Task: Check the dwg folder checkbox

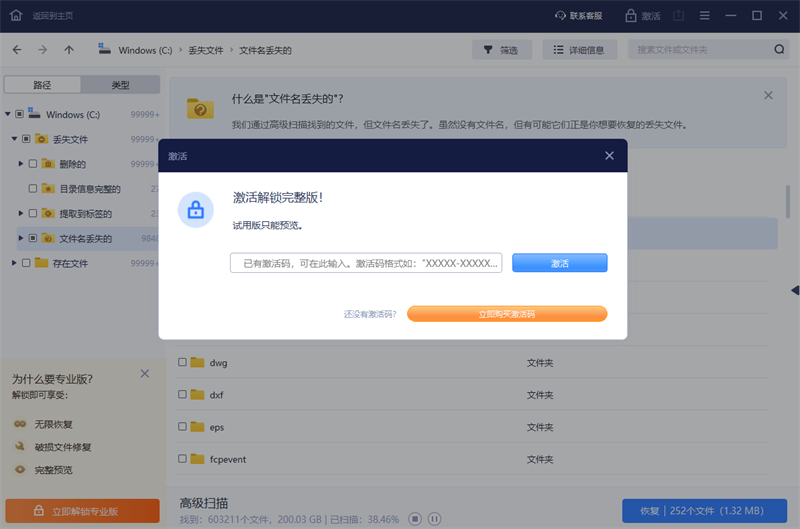Action: (182, 362)
